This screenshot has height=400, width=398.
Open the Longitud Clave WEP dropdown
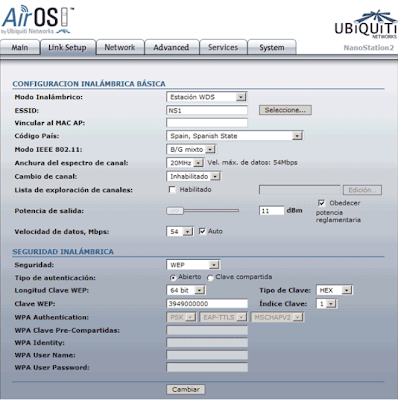pyautogui.click(x=186, y=290)
